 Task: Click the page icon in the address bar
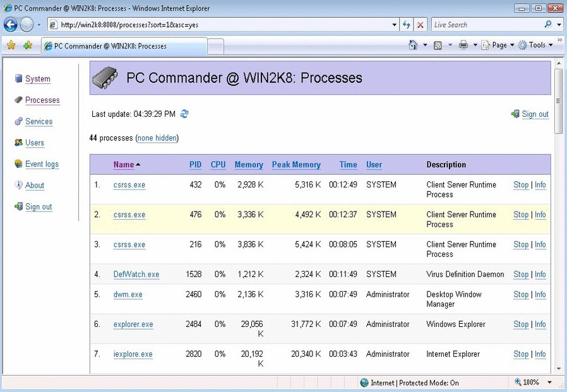tap(54, 25)
